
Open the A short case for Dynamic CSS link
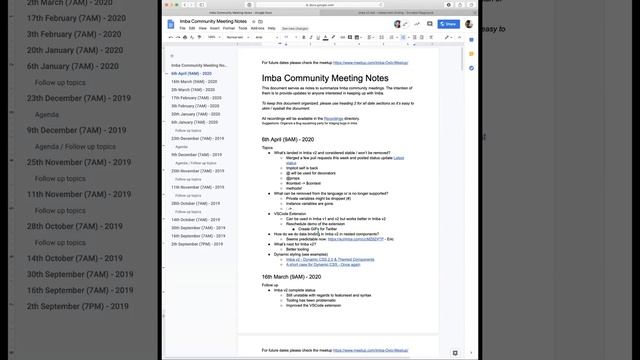tap(323, 264)
